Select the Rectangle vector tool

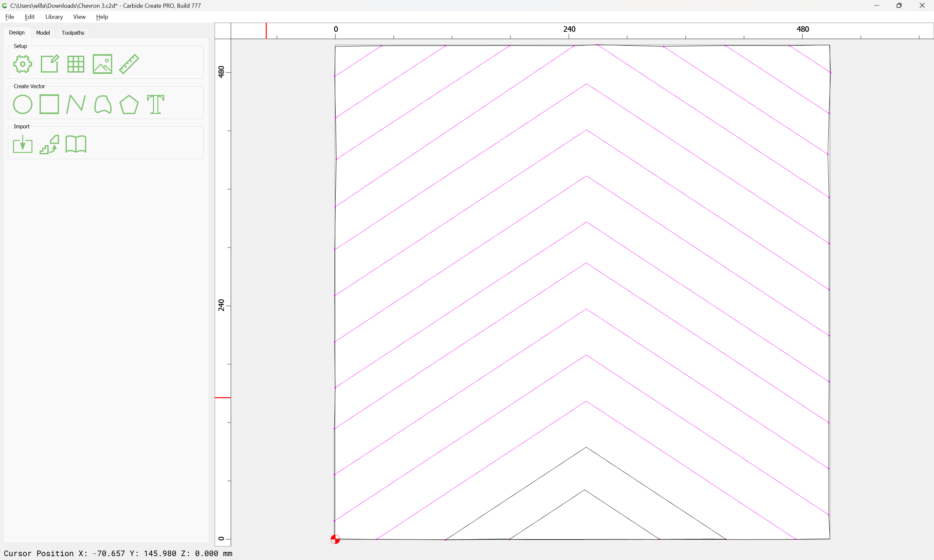point(49,104)
